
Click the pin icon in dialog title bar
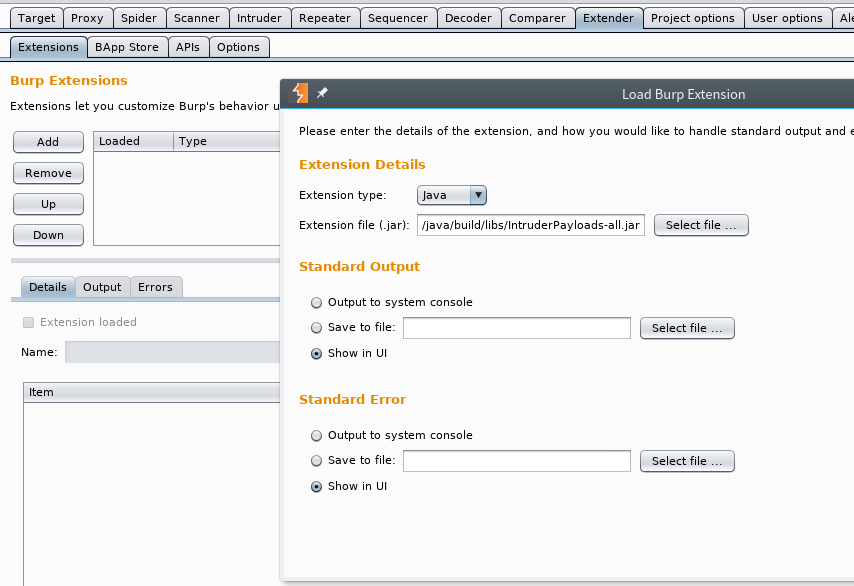pos(322,94)
